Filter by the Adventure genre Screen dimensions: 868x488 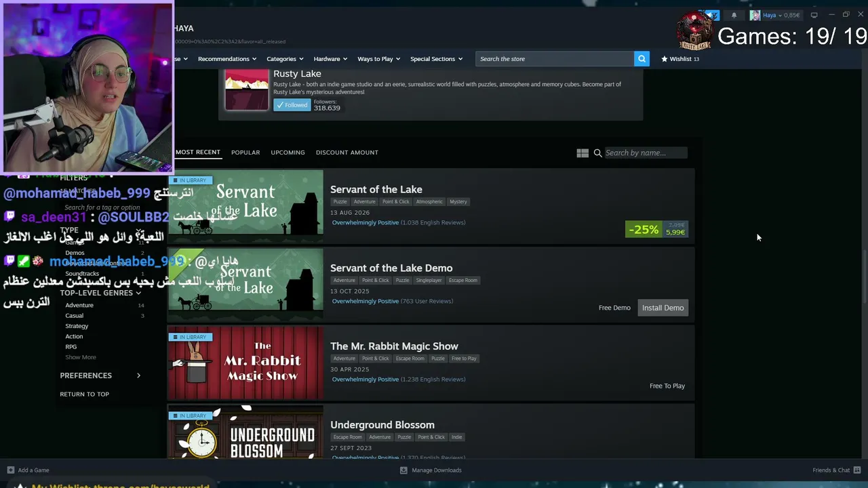pos(79,306)
